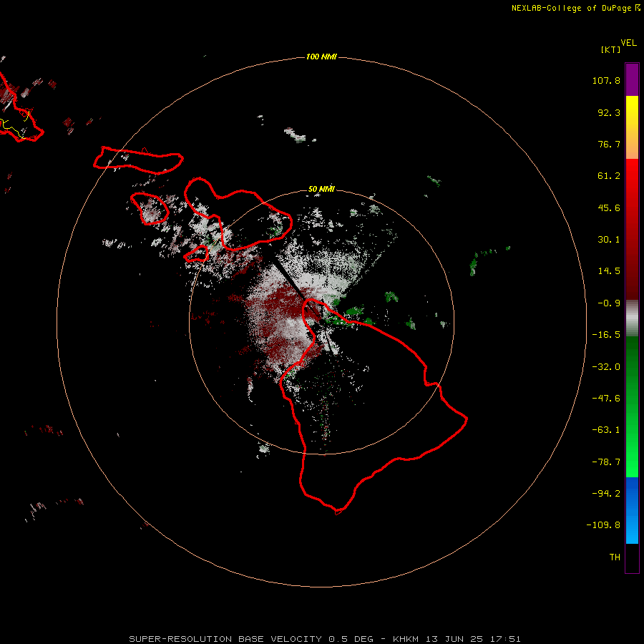Click the -94.2 legend value
The width and height of the screenshot is (644, 644).
click(606, 494)
